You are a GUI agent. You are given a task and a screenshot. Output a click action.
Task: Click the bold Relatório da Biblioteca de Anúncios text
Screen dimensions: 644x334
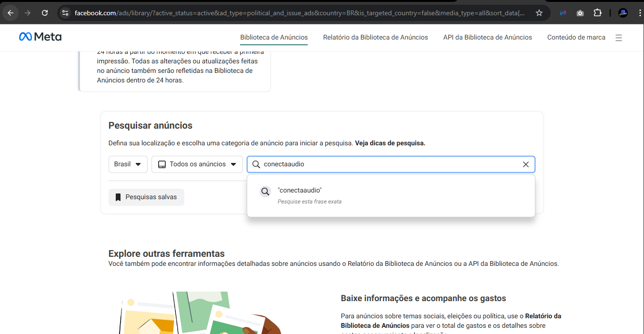(451, 321)
